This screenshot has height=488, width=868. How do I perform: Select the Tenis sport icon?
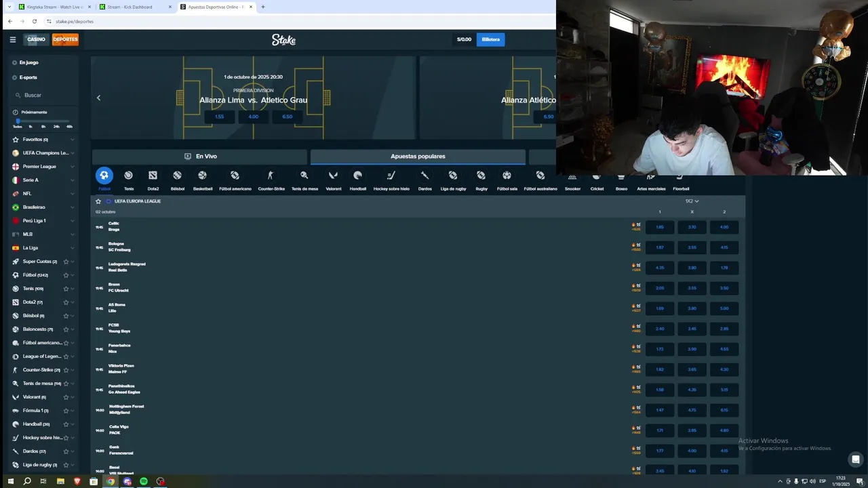pyautogui.click(x=128, y=176)
